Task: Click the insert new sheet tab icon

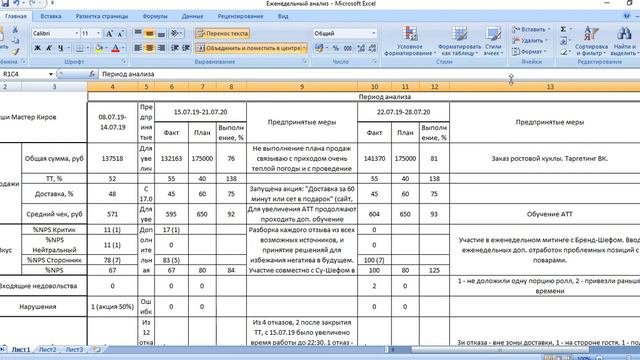Action: (97, 349)
